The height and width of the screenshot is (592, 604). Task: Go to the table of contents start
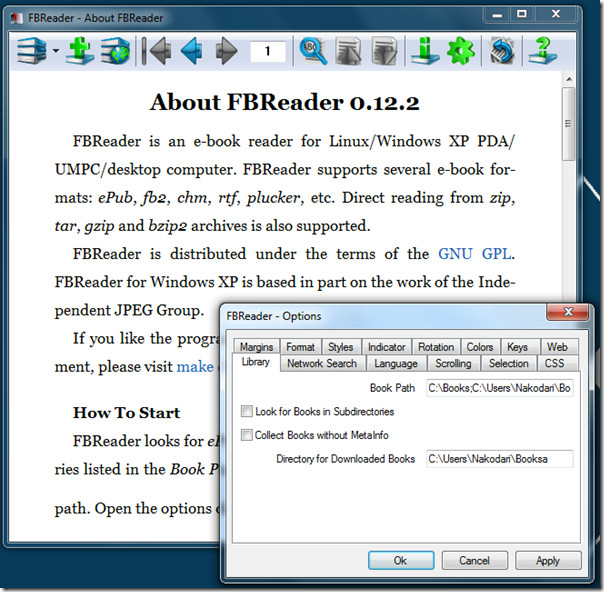point(157,50)
